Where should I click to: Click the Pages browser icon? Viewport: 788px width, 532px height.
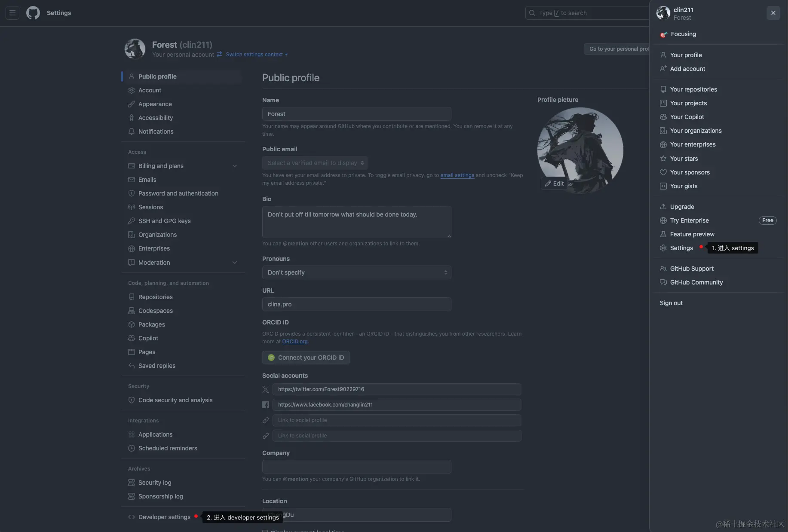pyautogui.click(x=132, y=352)
